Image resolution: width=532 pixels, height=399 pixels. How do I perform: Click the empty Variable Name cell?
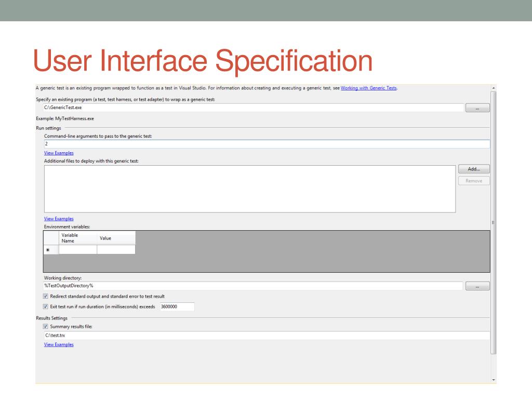(x=78, y=250)
